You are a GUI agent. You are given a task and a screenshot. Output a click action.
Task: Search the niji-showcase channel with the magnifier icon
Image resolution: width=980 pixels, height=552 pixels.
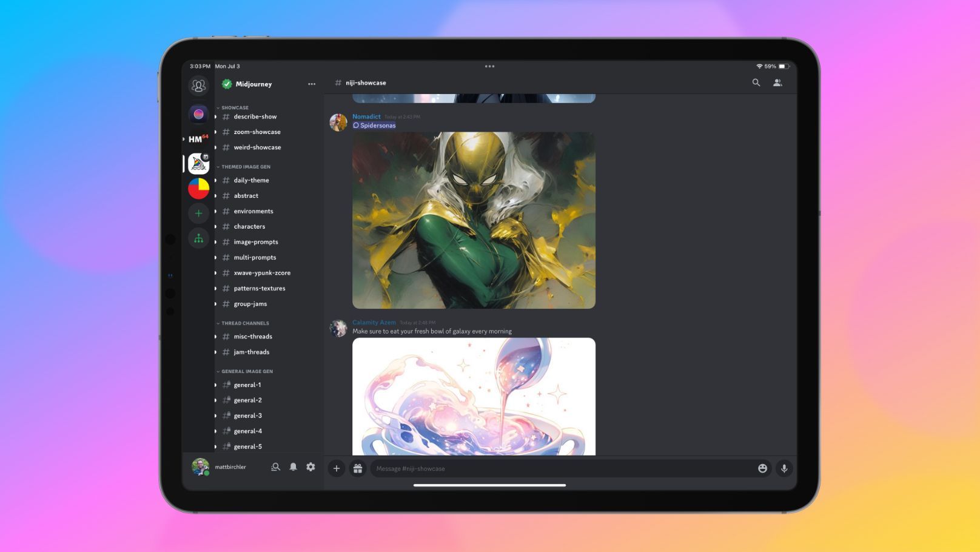(756, 82)
